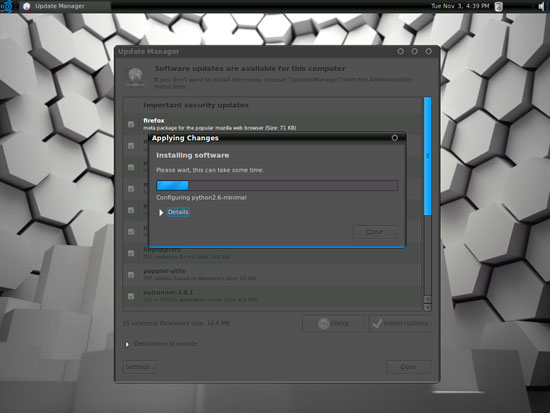The width and height of the screenshot is (550, 413).
Task: Click the Update Manager globe icon in taskbar
Action: [27, 6]
